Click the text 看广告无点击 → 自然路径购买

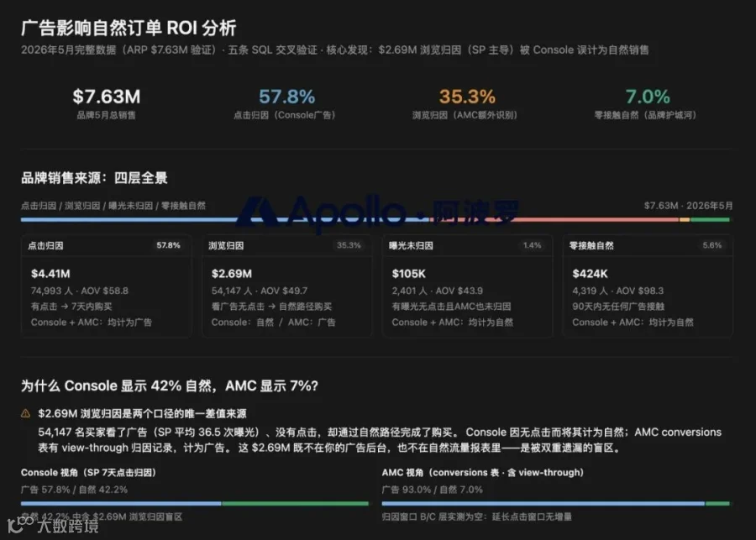click(272, 307)
